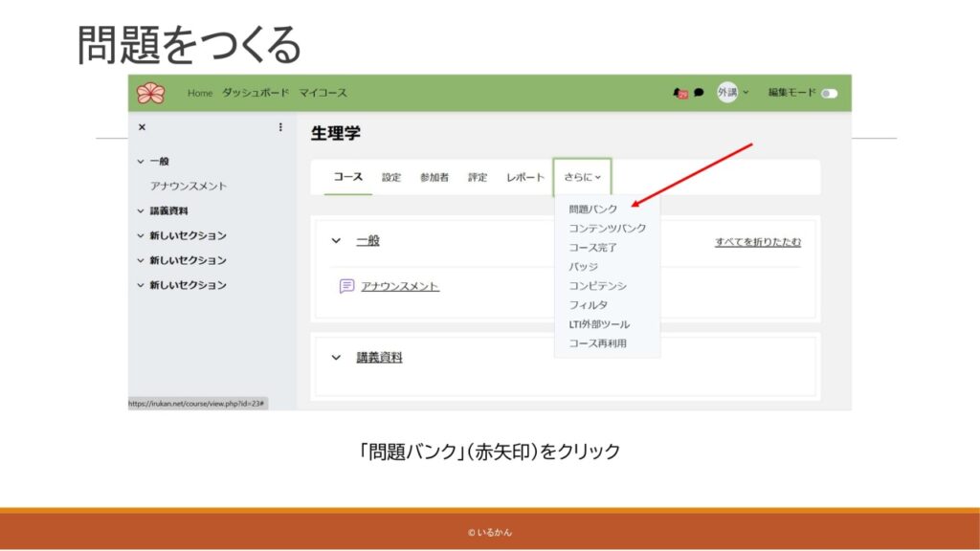Image resolution: width=980 pixels, height=551 pixels.
Task: Open the notifications bell icon
Action: (x=680, y=93)
